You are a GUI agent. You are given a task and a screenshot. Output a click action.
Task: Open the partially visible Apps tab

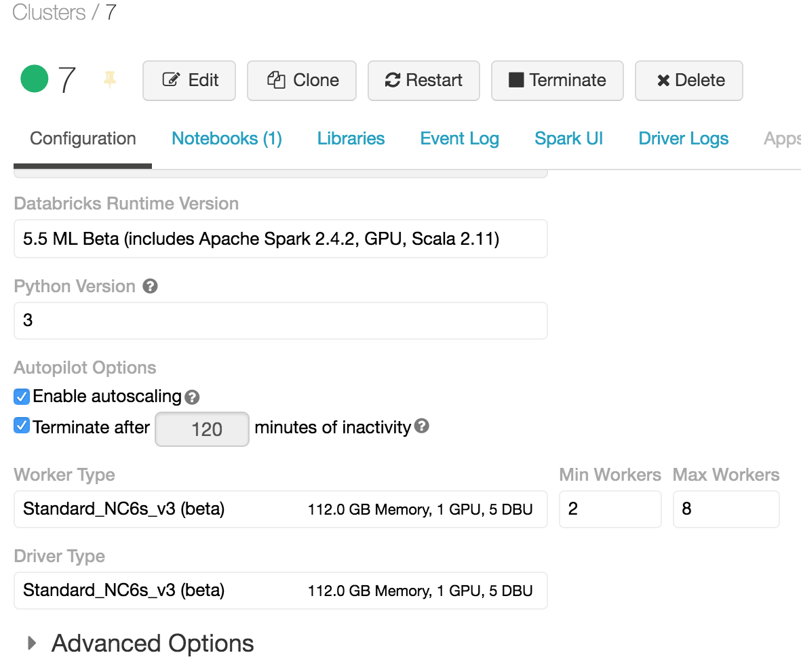click(x=781, y=138)
